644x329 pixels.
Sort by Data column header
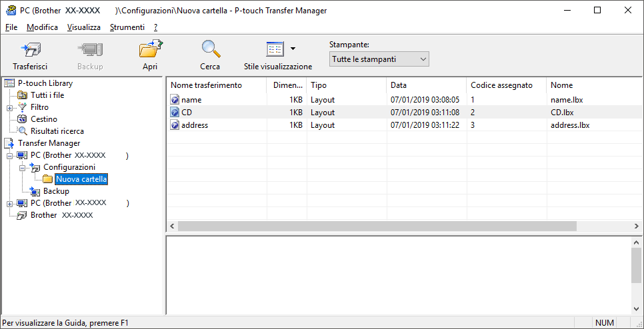pyautogui.click(x=426, y=85)
